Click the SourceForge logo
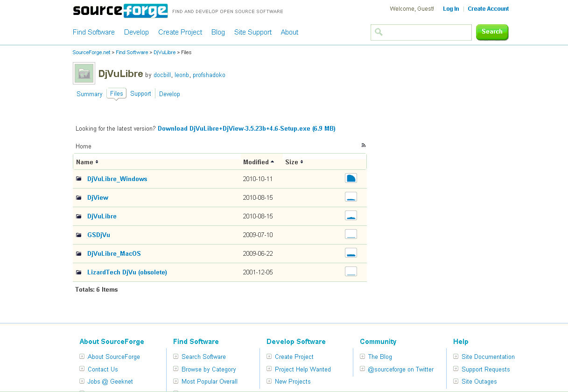568x392 pixels. (x=120, y=11)
